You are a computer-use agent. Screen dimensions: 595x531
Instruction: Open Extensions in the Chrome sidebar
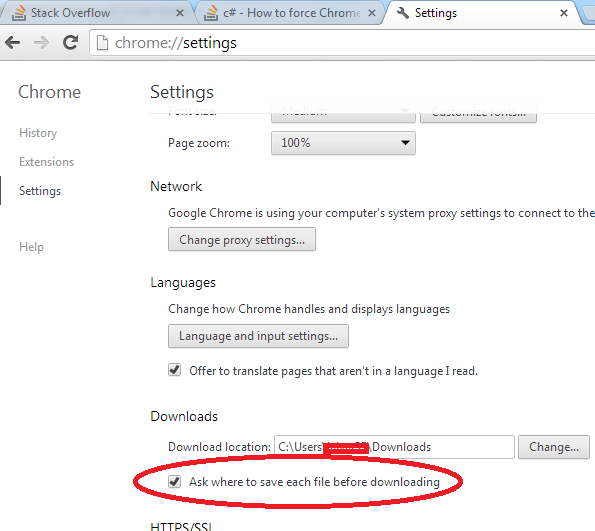[x=47, y=162]
